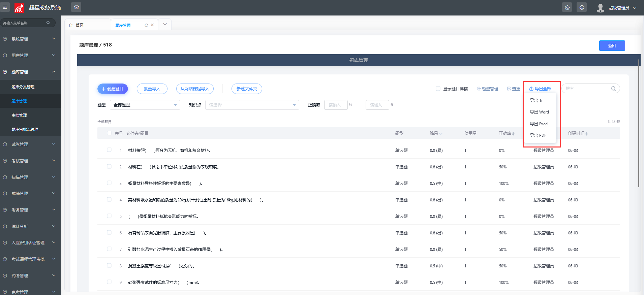This screenshot has height=295, width=644.
Task: Click the minimum 正确率 input field
Action: [336, 105]
